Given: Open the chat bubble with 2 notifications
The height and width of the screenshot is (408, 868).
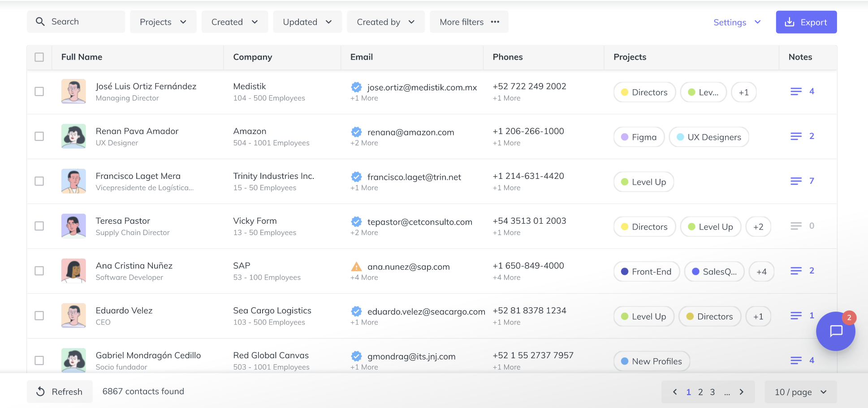Looking at the screenshot, I should click(835, 331).
